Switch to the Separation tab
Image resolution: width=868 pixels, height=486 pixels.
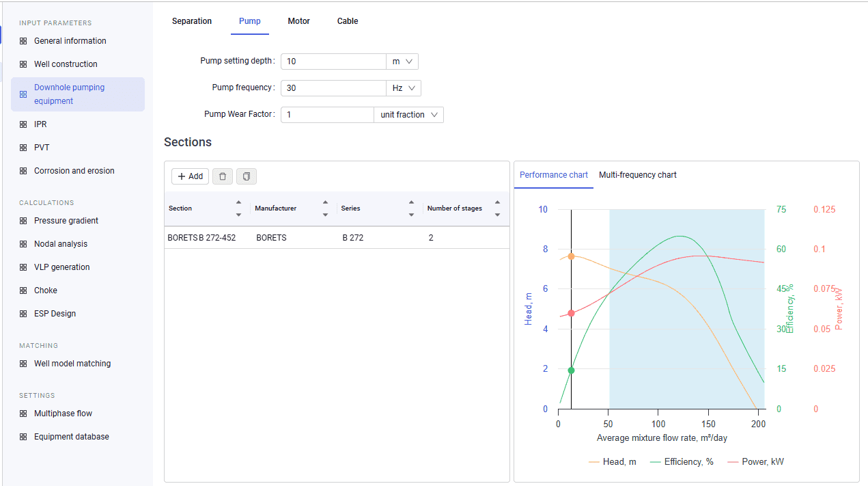coord(192,21)
